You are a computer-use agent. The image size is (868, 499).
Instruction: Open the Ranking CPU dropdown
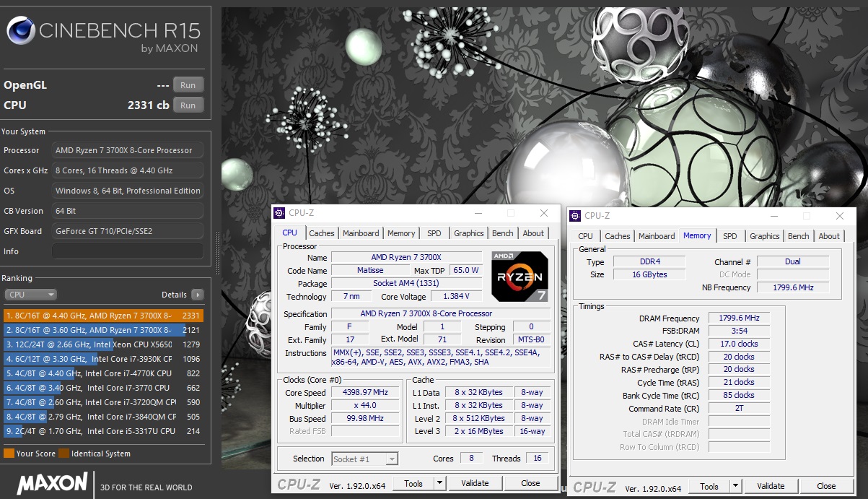30,295
